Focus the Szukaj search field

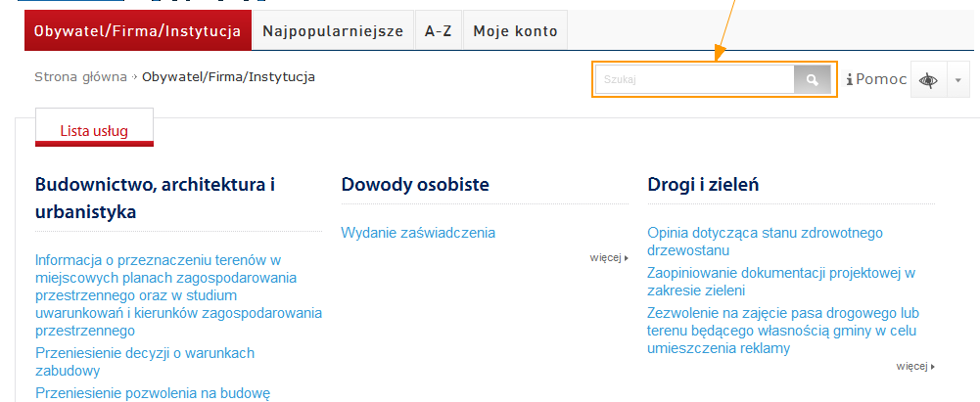coord(694,80)
